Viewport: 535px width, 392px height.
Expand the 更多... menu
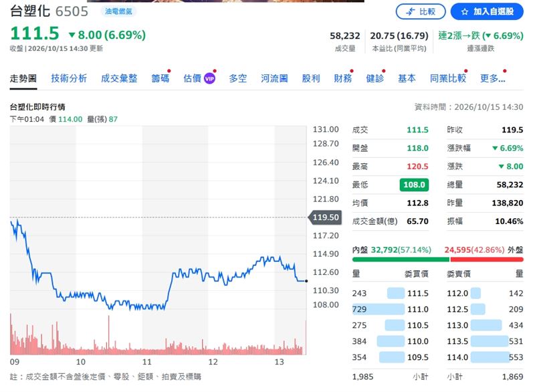(493, 78)
